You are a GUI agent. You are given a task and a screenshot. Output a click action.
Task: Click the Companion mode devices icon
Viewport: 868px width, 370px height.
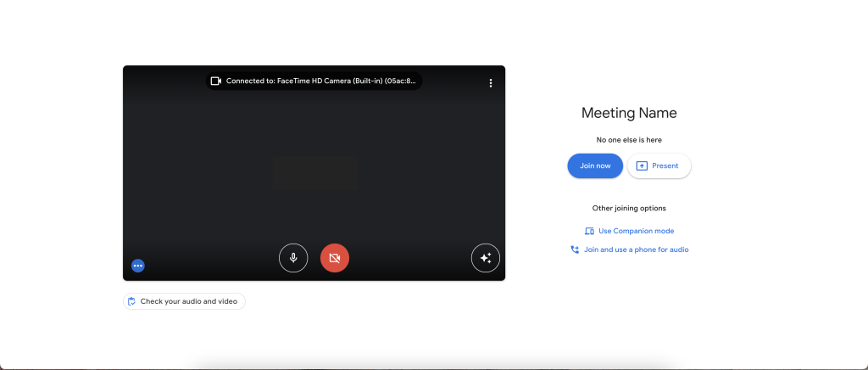pyautogui.click(x=589, y=231)
